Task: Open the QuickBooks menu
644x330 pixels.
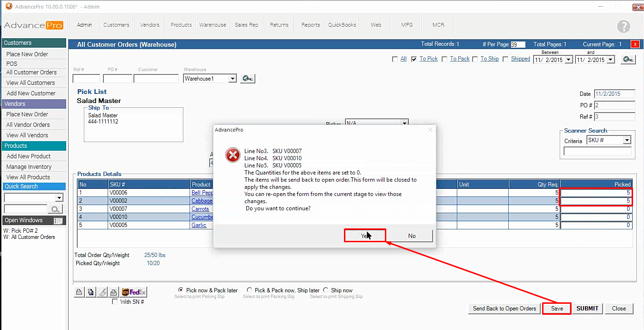Action: point(342,25)
